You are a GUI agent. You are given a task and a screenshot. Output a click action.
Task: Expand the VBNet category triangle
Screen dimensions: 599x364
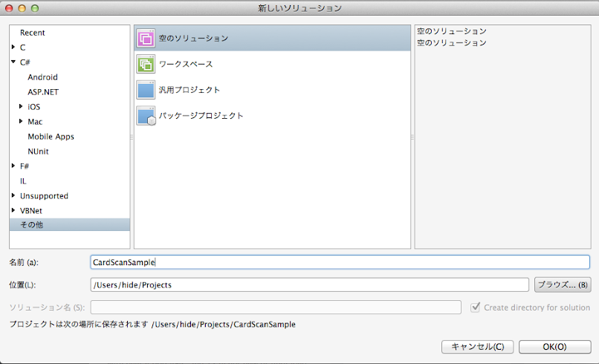tap(13, 210)
